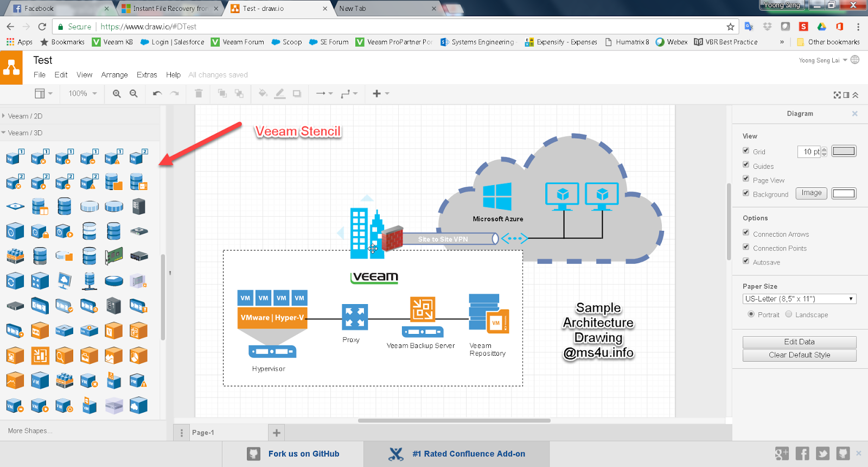Viewport: 868px width, 467px height.
Task: Click the Zoom Out magnifier icon
Action: click(x=133, y=93)
